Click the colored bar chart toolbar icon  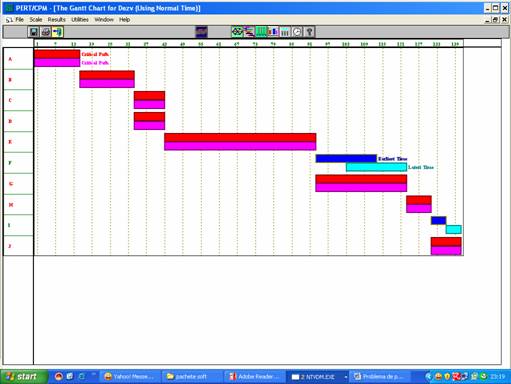coord(273,32)
